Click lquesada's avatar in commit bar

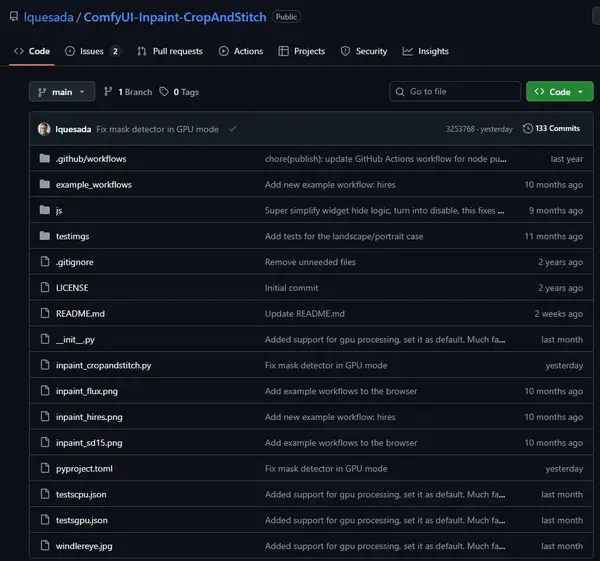(44, 129)
